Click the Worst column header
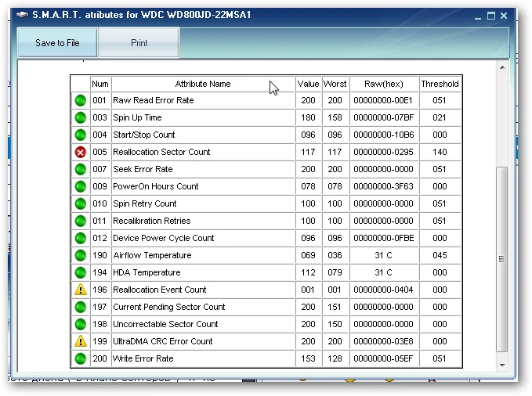Image resolution: width=532 pixels, height=396 pixels. click(335, 84)
